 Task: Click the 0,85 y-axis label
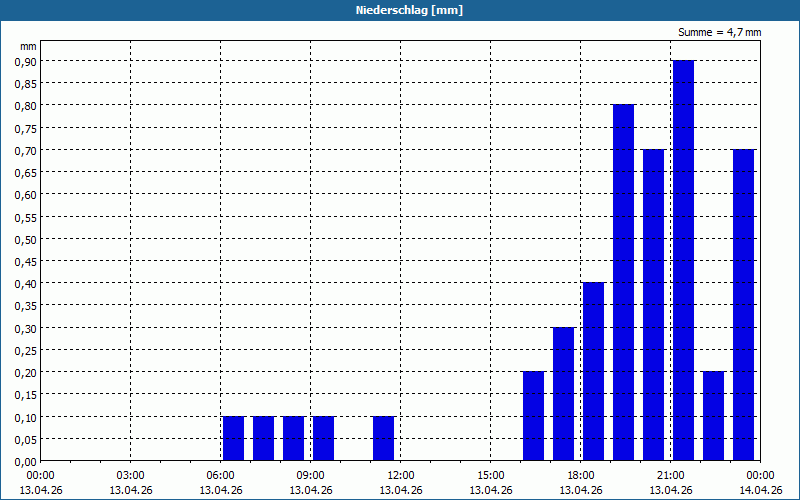point(25,84)
